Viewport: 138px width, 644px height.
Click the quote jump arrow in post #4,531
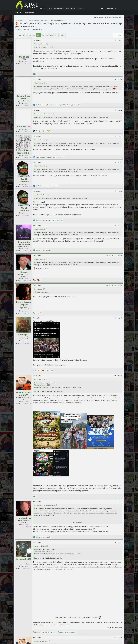[47, 380]
